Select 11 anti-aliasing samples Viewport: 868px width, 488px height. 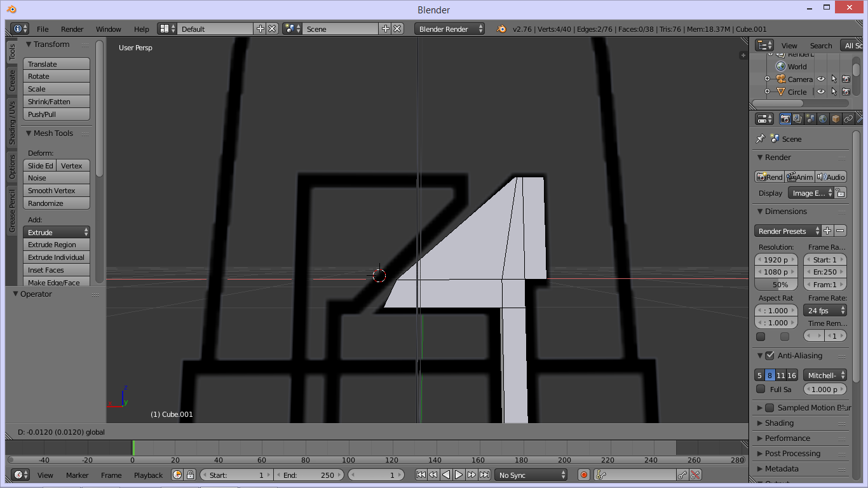pyautogui.click(x=781, y=375)
